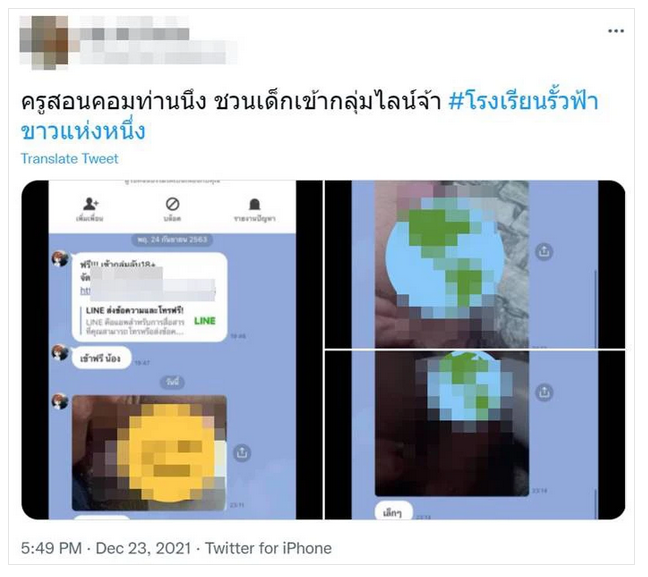Viewport: 648px width, 577px height.
Task: Click the add friend icon in LINE header
Action: (90, 204)
